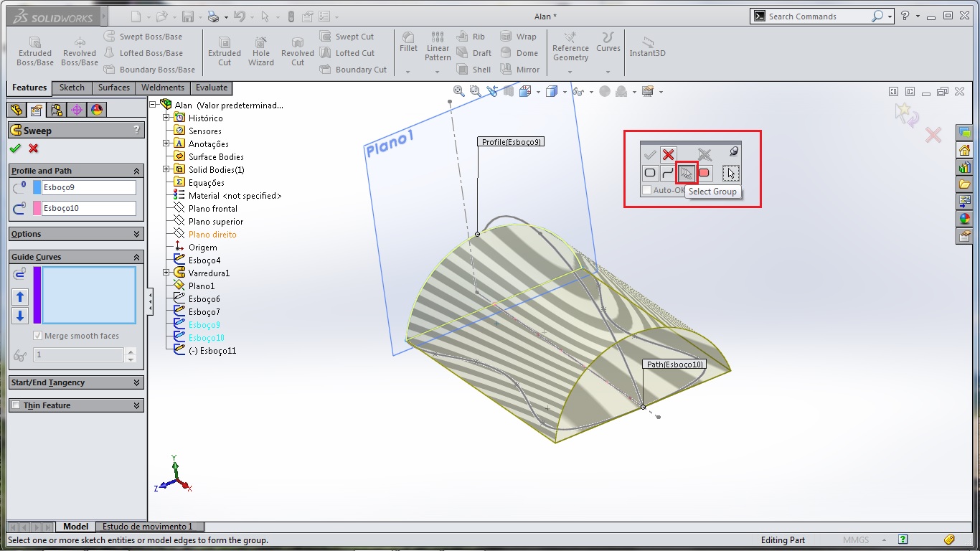
Task: Switch to the Sketch tab
Action: click(x=72, y=88)
